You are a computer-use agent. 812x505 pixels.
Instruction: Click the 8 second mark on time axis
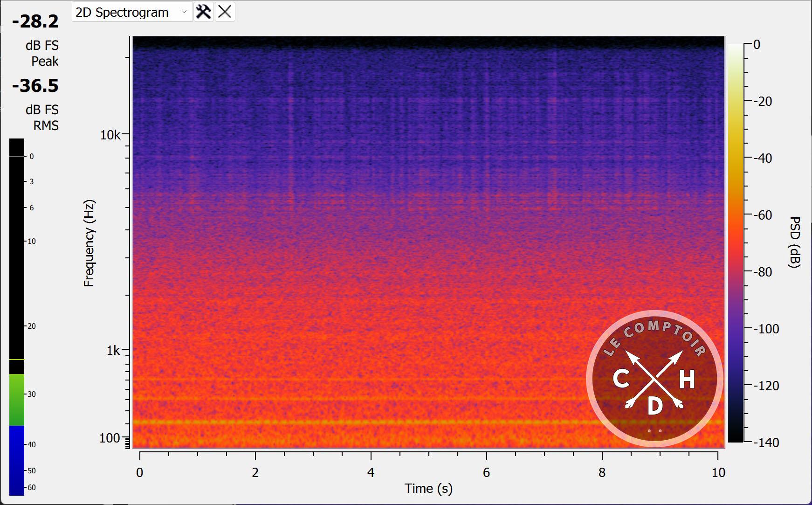[x=602, y=472]
